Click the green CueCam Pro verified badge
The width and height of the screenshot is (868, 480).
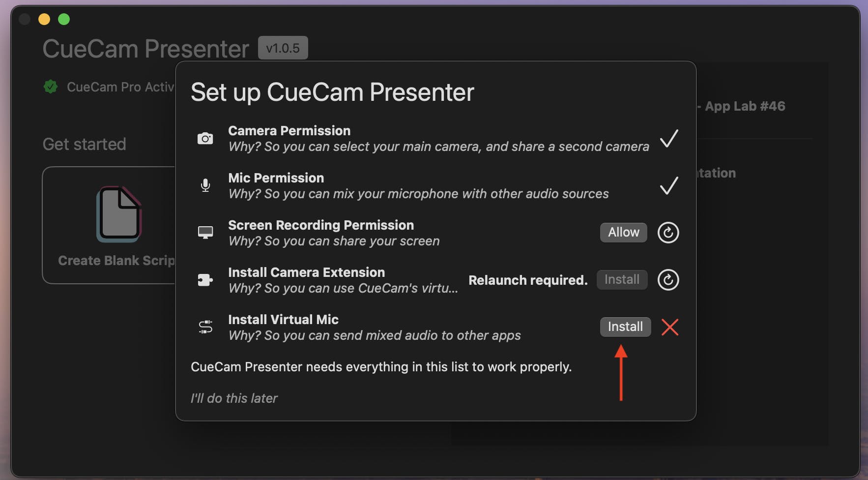pos(50,87)
